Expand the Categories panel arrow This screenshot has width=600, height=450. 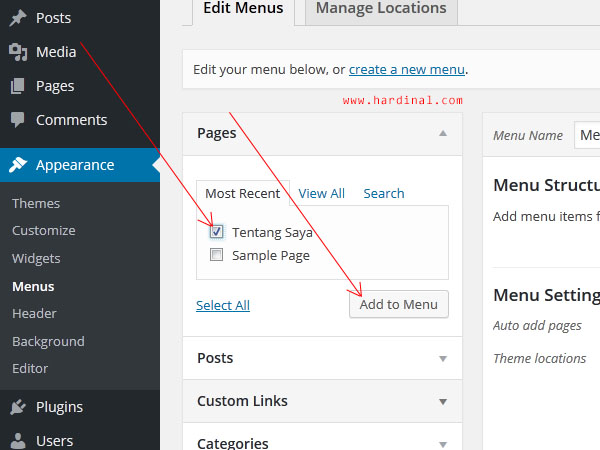click(443, 445)
